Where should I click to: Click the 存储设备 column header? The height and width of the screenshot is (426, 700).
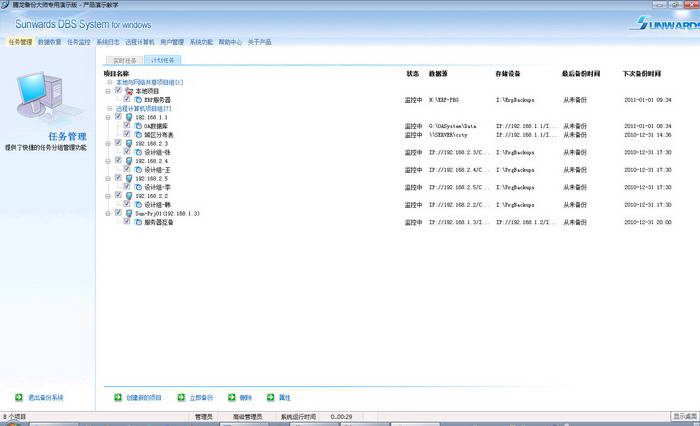click(508, 74)
